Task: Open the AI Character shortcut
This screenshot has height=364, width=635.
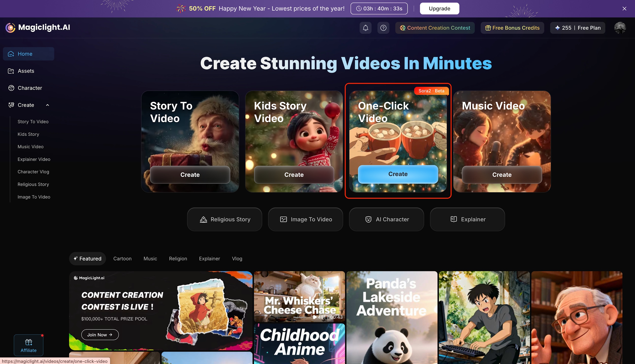Action: click(x=386, y=219)
